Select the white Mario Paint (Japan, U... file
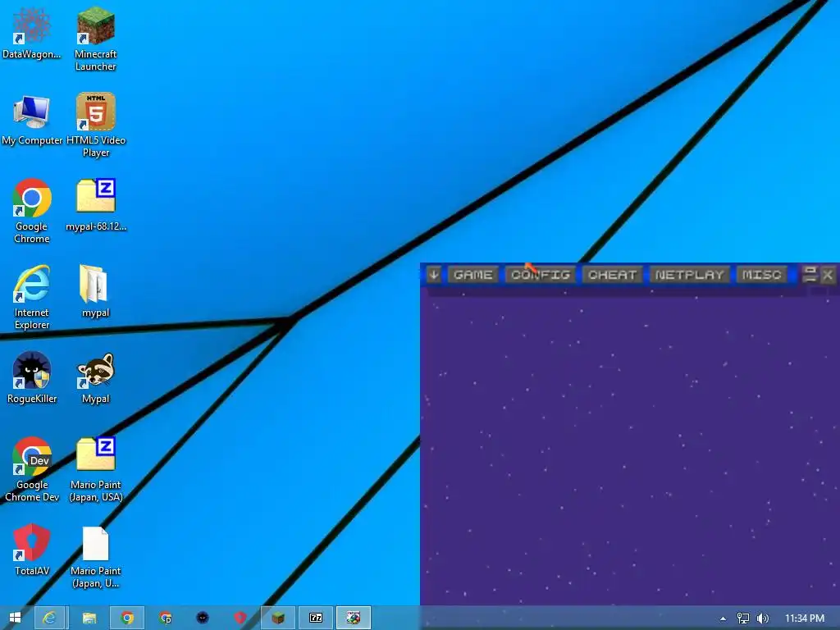840x630 pixels. 96,557
